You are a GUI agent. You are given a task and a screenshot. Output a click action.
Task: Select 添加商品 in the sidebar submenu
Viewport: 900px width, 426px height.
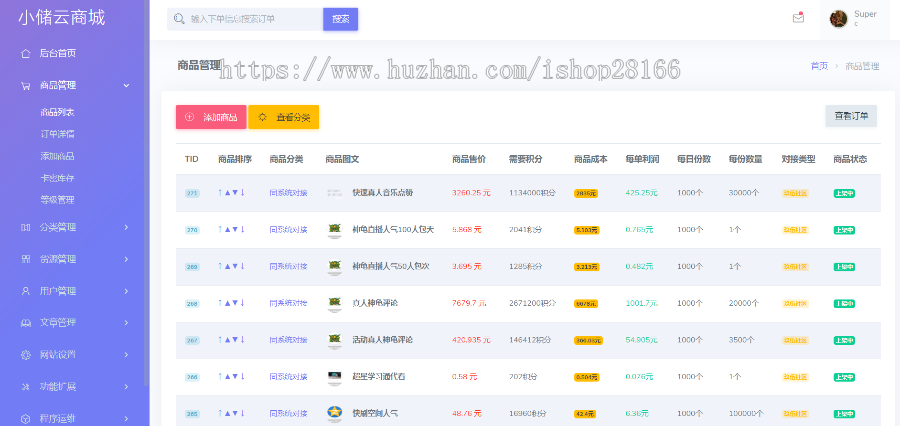57,156
